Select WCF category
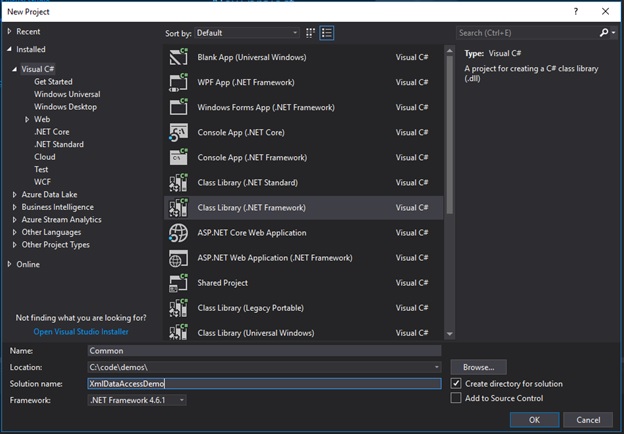 (42, 182)
